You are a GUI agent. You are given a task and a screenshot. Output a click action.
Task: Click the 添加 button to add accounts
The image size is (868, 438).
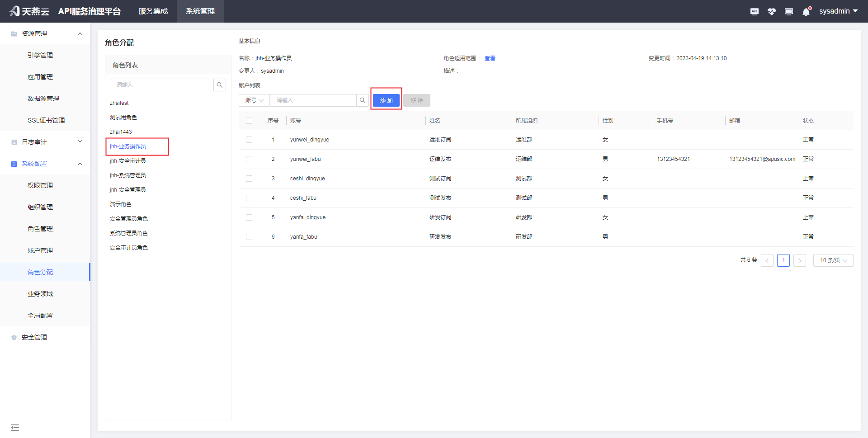coord(386,100)
